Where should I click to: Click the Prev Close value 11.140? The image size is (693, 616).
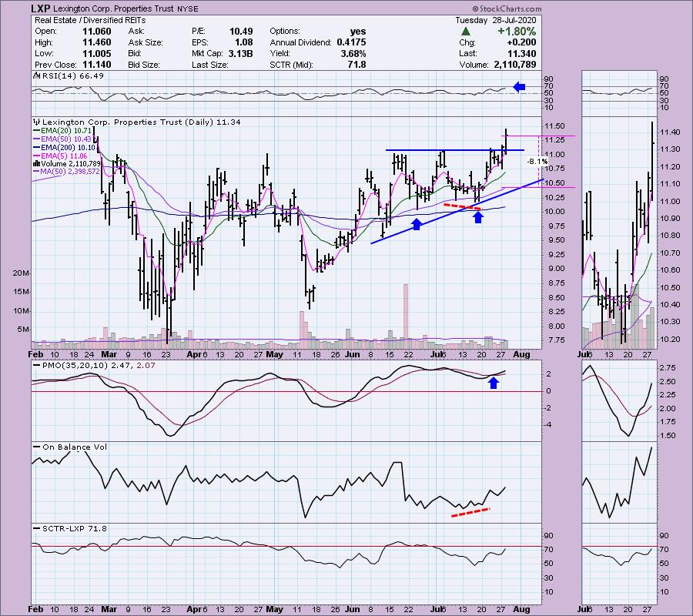[97, 65]
